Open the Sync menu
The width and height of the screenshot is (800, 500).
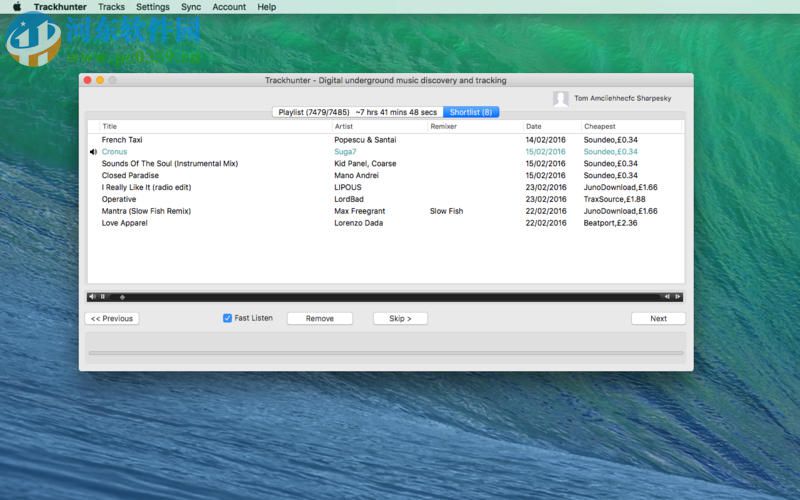point(191,7)
